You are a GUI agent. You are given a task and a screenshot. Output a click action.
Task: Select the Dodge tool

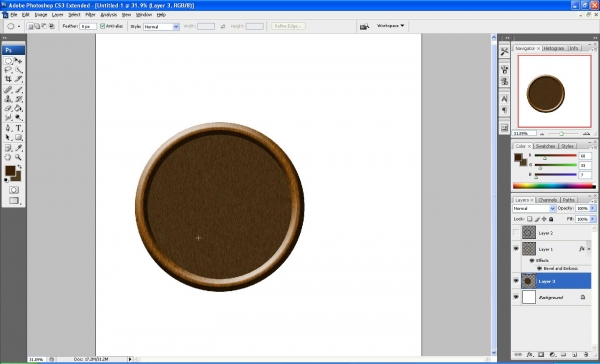18,117
